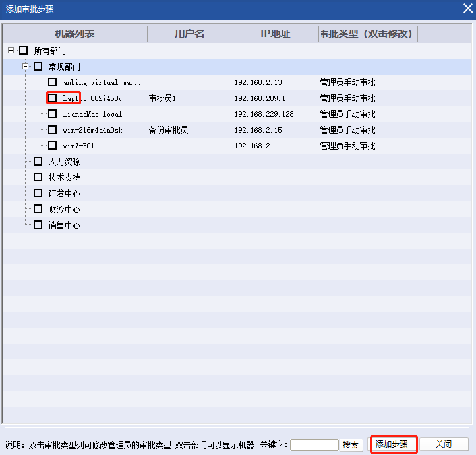Click username 审批员1
Viewport: 476px width, 455px height.
[162, 98]
